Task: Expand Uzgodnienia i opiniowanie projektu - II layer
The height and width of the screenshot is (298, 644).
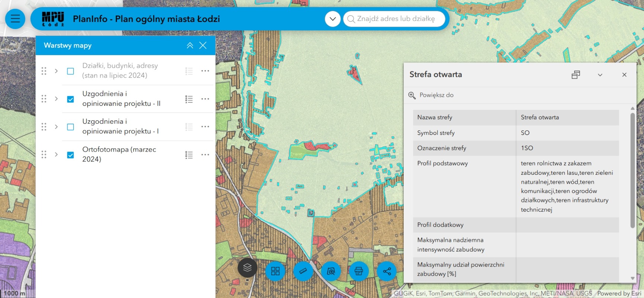Action: tap(56, 99)
